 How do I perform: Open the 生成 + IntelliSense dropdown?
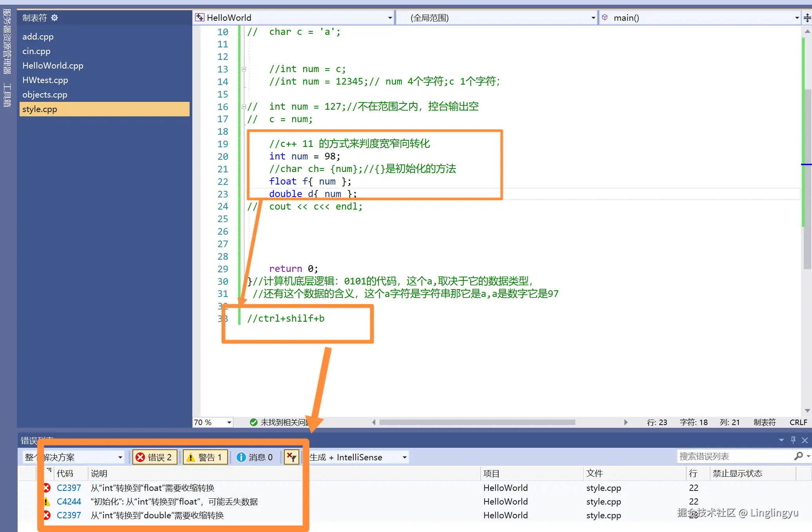(x=404, y=457)
